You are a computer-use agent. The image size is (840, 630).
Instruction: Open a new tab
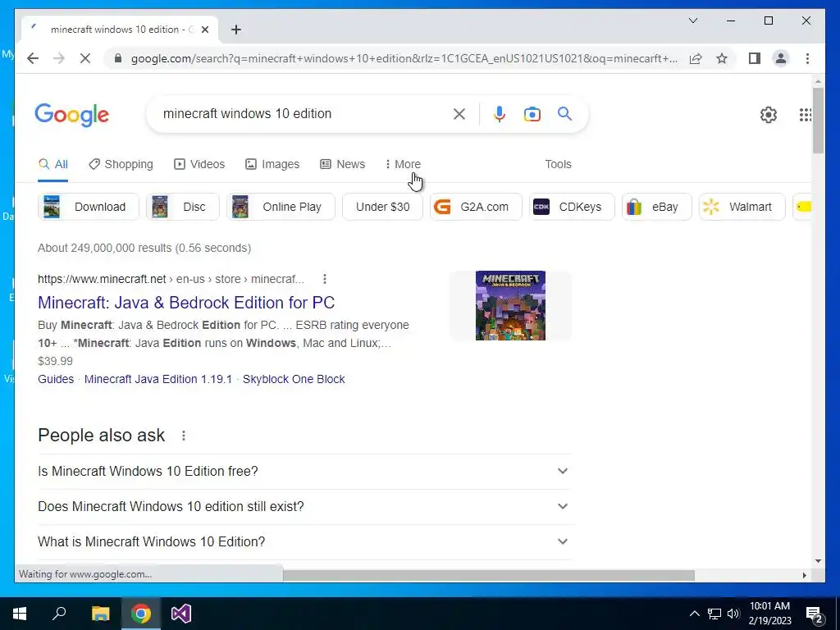[236, 30]
